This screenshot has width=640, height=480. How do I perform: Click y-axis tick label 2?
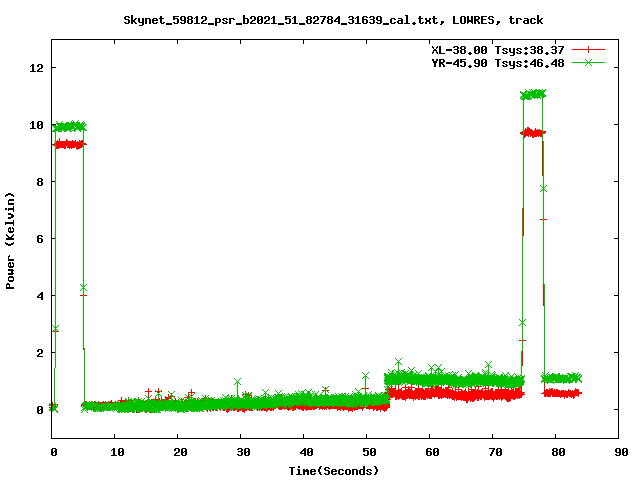(x=40, y=353)
